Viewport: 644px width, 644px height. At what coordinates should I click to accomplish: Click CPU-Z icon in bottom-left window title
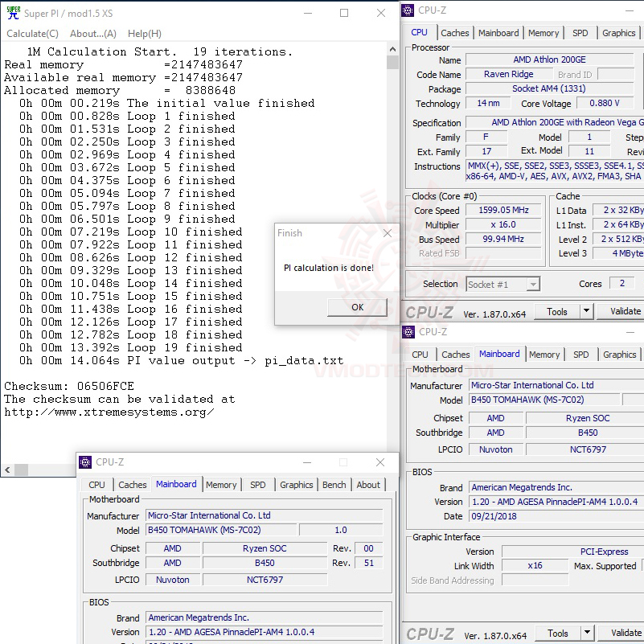pyautogui.click(x=85, y=462)
